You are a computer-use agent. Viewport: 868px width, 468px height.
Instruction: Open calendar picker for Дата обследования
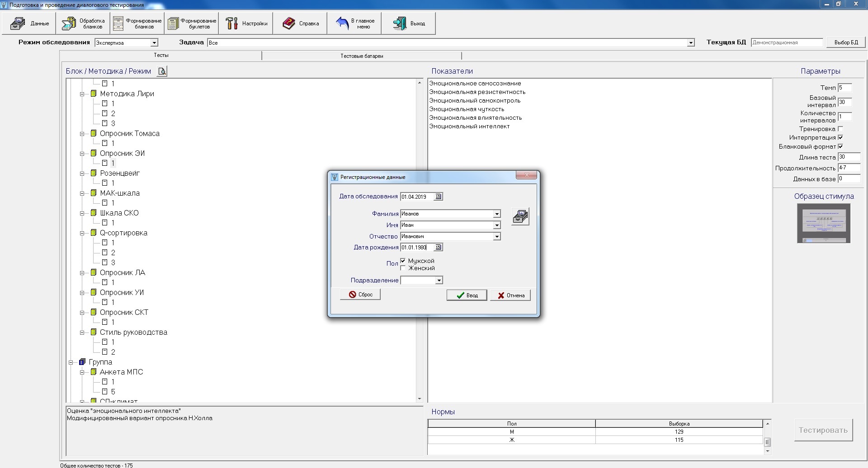[x=438, y=197]
